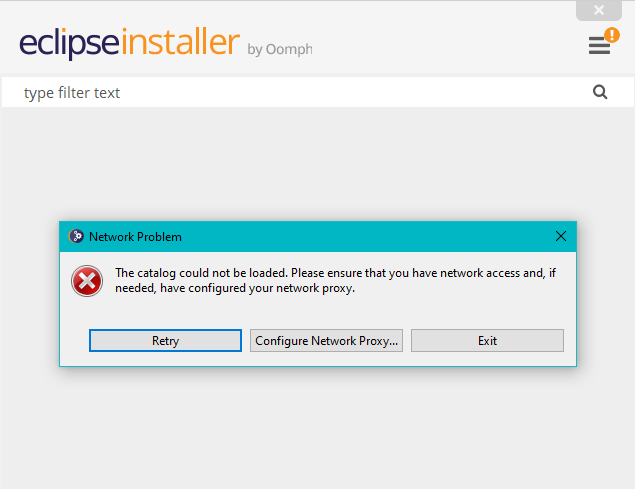This screenshot has height=489, width=635.
Task: Click the Oomph icon in dialog title
Action: click(76, 236)
